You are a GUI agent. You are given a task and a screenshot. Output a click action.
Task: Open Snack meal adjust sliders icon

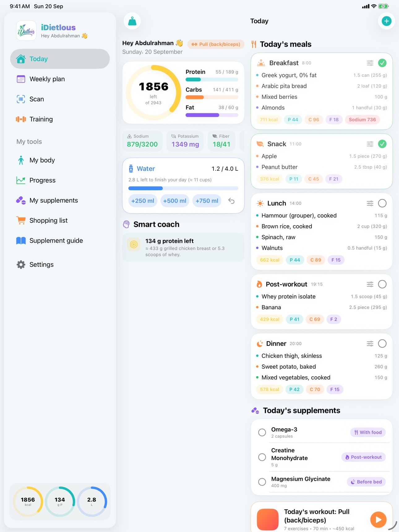[370, 144]
